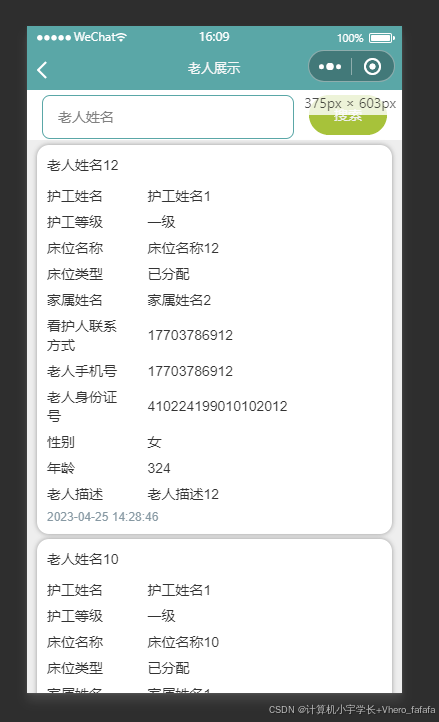Click 床位名称10 in second card
Viewport: 439px width, 722px height.
[x=183, y=642]
